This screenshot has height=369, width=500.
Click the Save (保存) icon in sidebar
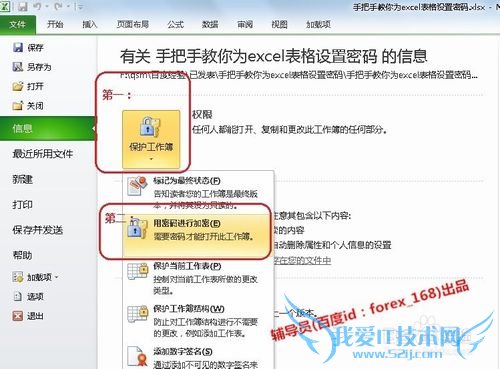pyautogui.click(x=18, y=47)
